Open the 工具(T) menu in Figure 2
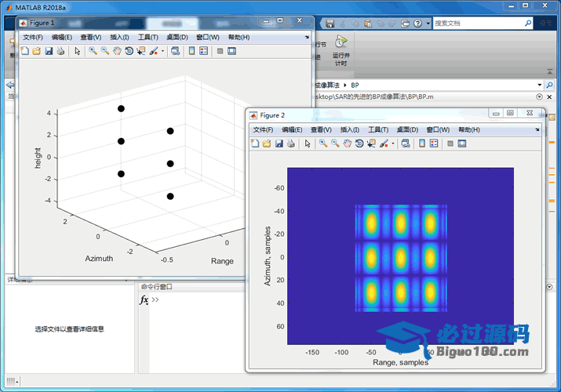The image size is (561, 392). tap(378, 129)
